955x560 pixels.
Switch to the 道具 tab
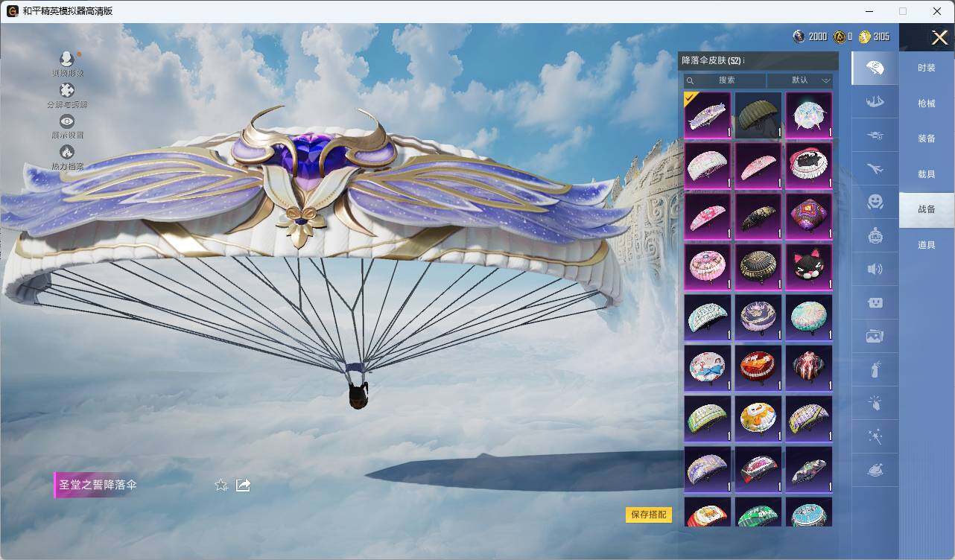[x=927, y=245]
